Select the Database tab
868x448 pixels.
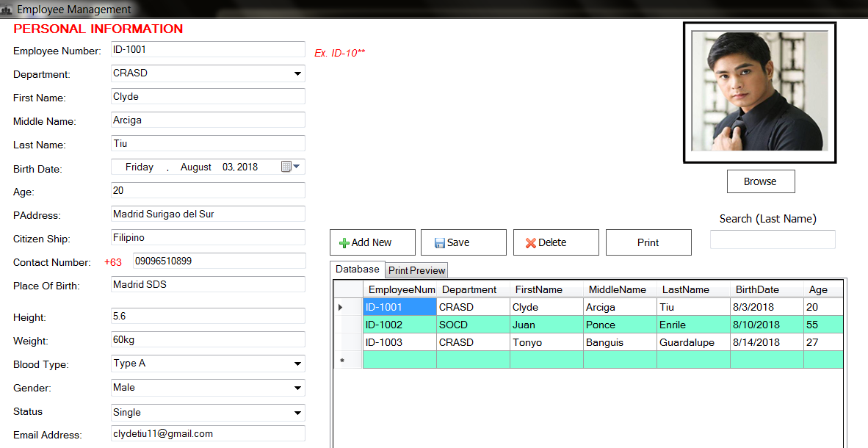358,269
